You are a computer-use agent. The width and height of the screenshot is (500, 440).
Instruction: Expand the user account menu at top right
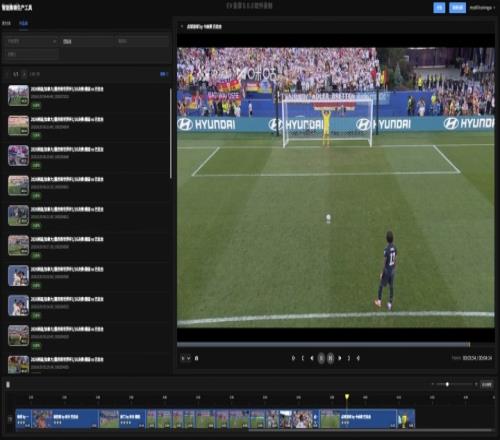pyautogui.click(x=482, y=8)
